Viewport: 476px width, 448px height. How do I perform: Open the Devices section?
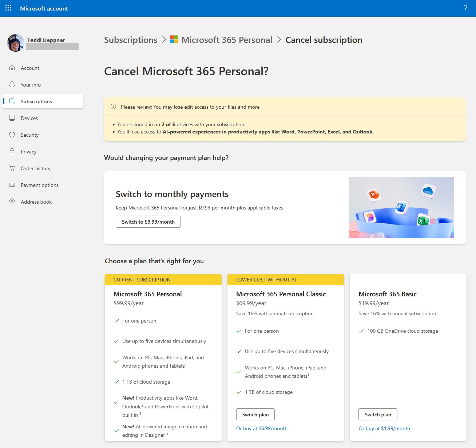[x=43, y=118]
